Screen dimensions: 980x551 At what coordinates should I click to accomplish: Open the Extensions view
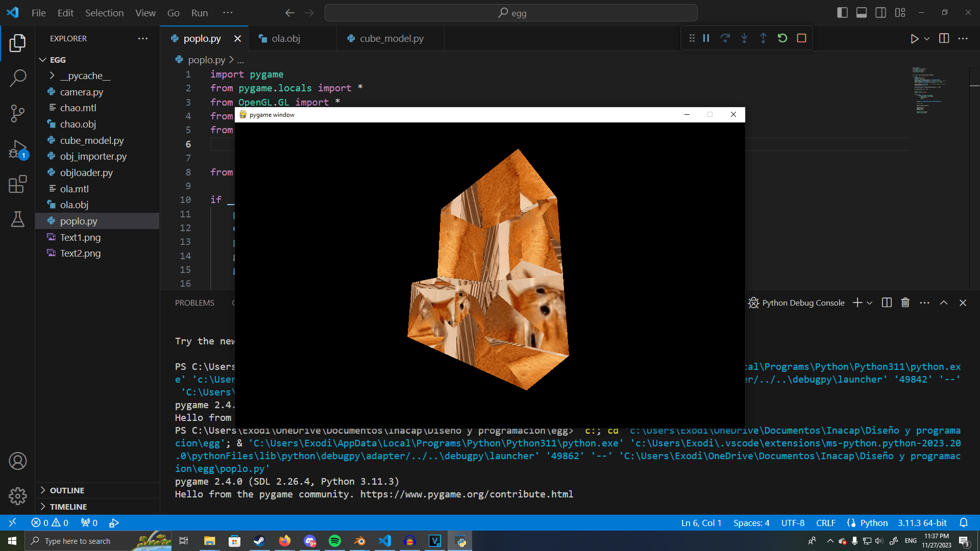pos(18,184)
